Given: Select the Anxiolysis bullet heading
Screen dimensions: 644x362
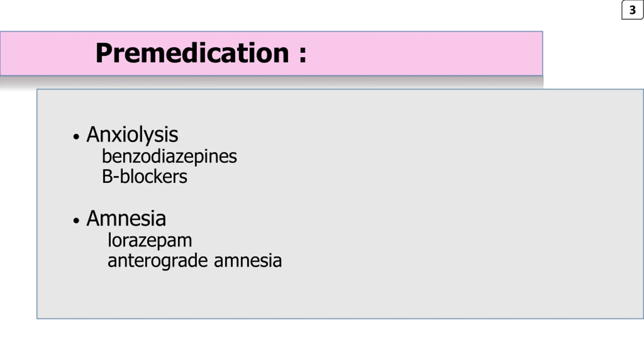Looking at the screenshot, I should tap(132, 135).
